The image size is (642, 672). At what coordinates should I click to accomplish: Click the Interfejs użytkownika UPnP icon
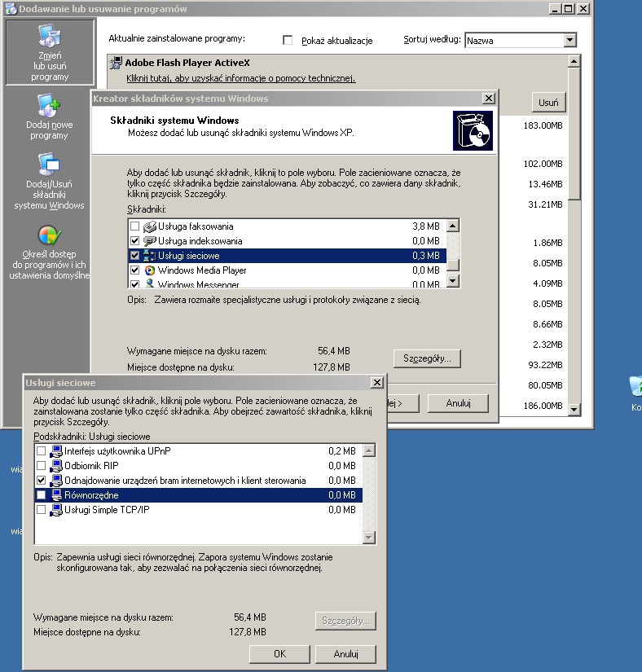[56, 451]
